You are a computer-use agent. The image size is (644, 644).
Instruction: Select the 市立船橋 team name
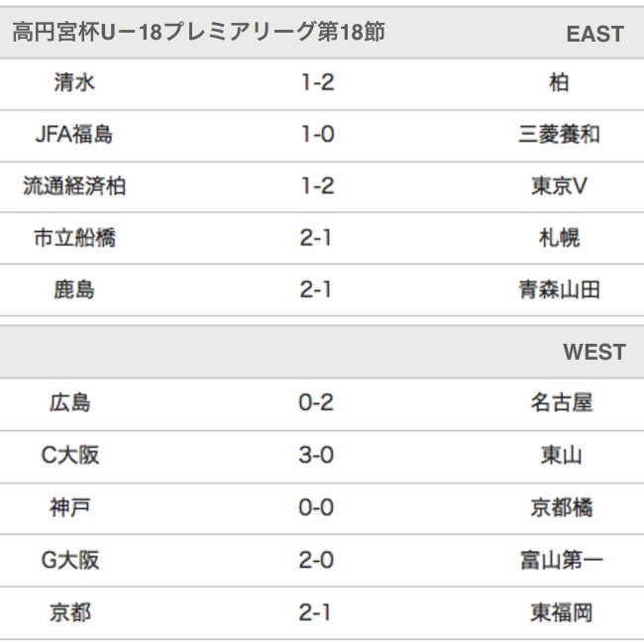point(74,239)
